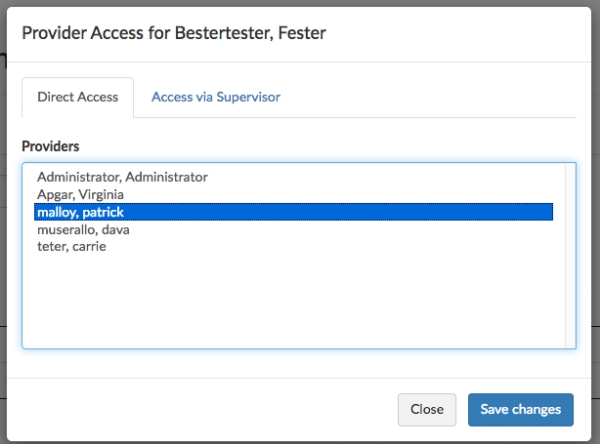Pick teter, carrie in the list
The image size is (600, 444).
point(293,246)
